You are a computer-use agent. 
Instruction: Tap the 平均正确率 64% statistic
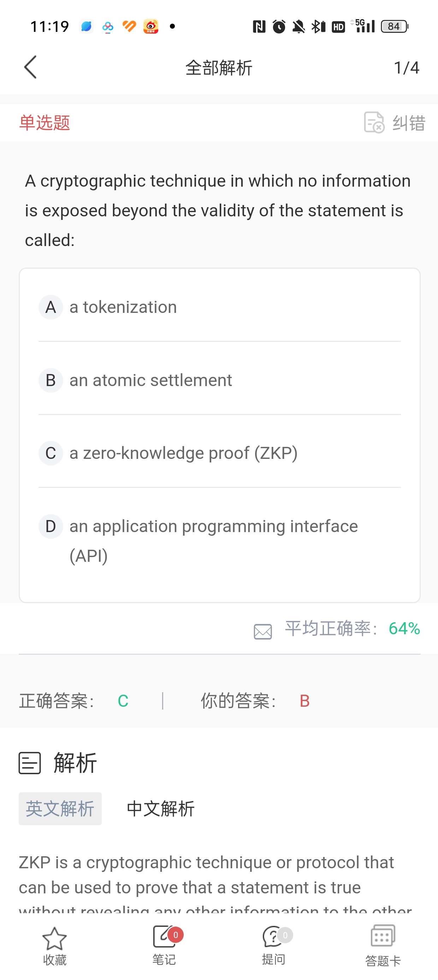352,629
